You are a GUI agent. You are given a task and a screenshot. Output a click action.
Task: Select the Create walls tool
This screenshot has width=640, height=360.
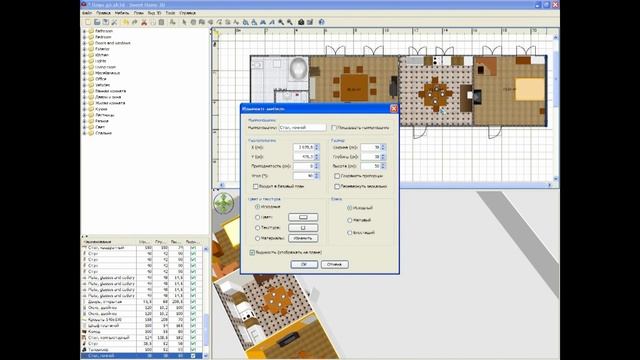201,22
